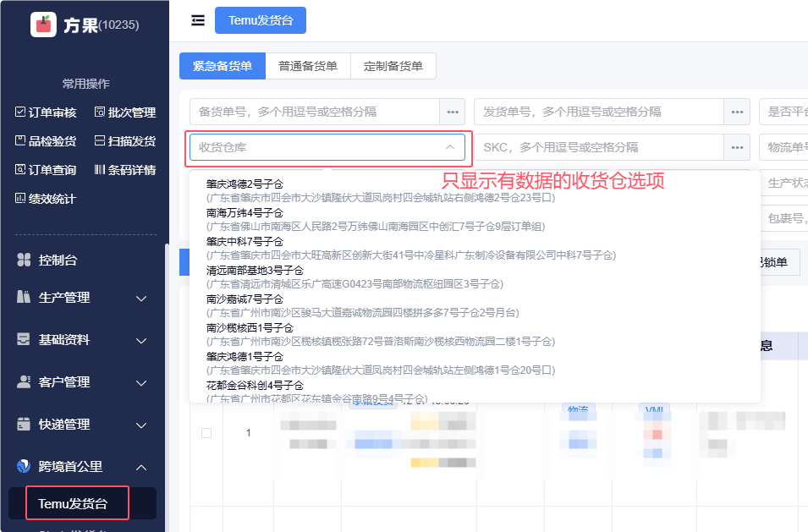Switch to 紧急备货单 tab
808x532 pixels.
tap(223, 66)
